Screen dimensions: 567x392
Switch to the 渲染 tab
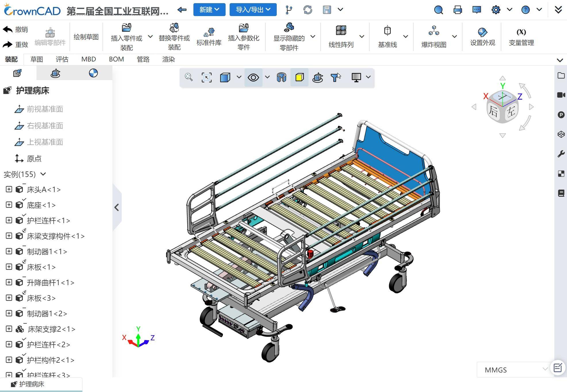tap(168, 59)
